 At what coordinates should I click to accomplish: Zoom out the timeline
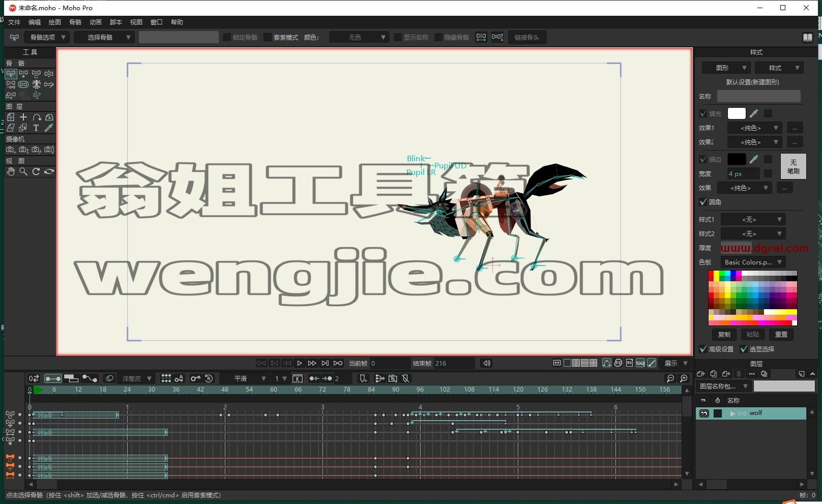point(670,378)
